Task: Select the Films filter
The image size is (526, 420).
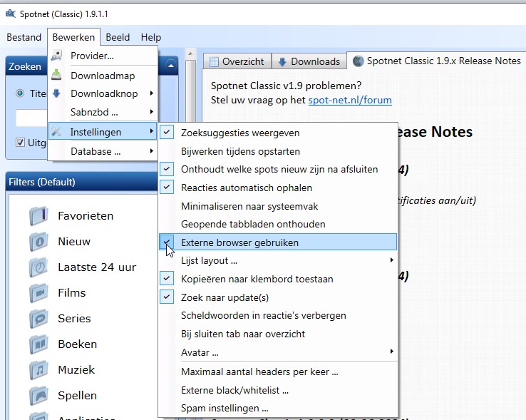Action: click(x=72, y=293)
